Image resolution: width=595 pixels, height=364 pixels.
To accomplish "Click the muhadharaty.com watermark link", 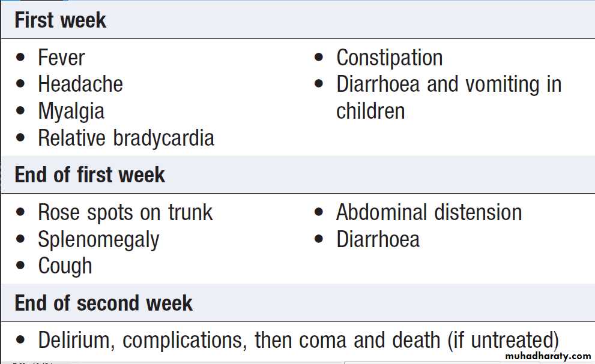I will pyautogui.click(x=544, y=356).
